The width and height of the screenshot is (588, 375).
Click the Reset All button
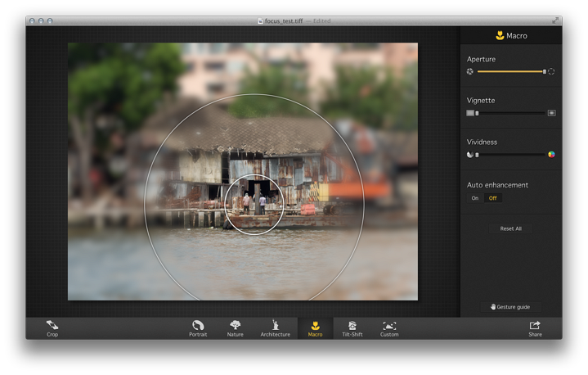(x=511, y=228)
